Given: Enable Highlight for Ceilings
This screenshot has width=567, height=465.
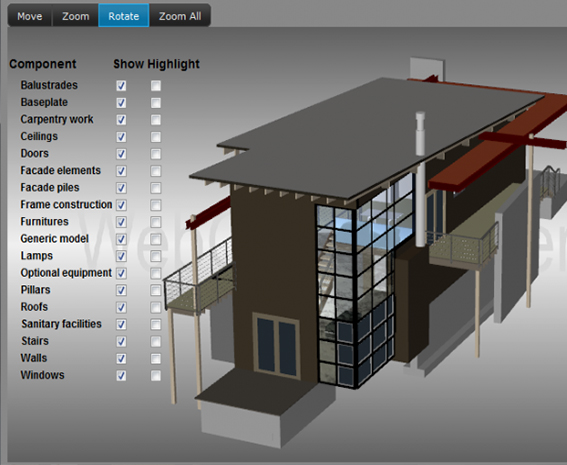Looking at the screenshot, I should (156, 137).
